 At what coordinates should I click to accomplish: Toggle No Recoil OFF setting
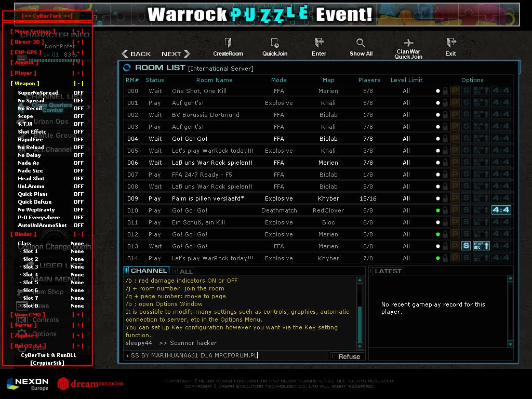tap(78, 108)
